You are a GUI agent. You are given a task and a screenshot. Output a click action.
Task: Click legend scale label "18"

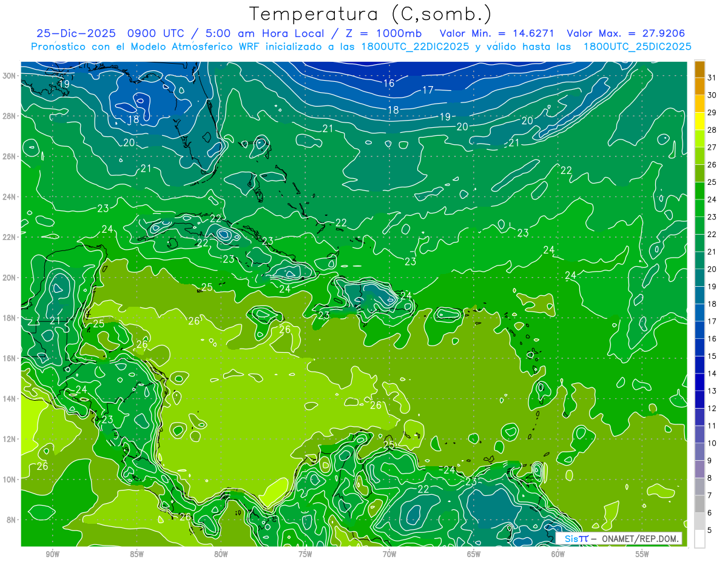(x=712, y=304)
